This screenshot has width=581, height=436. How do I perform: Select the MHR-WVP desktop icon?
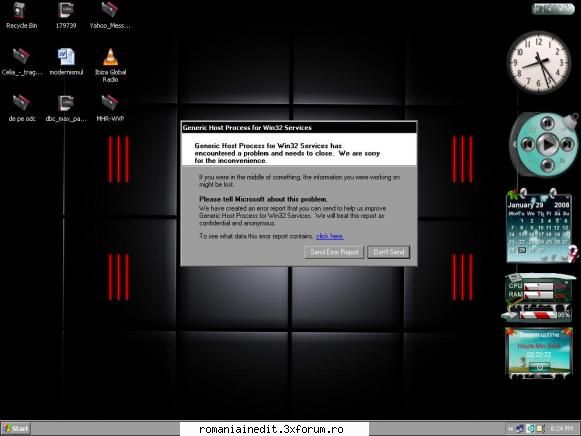(110, 108)
